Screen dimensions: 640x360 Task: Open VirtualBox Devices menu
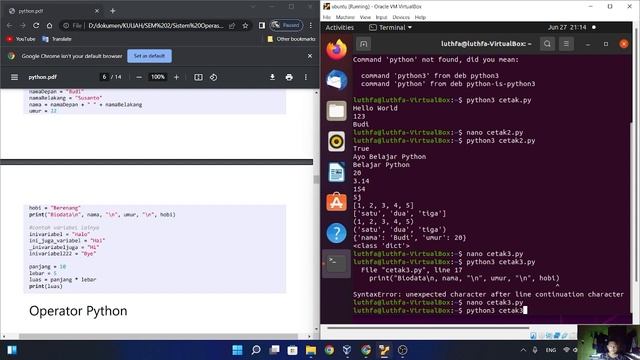[x=401, y=17]
